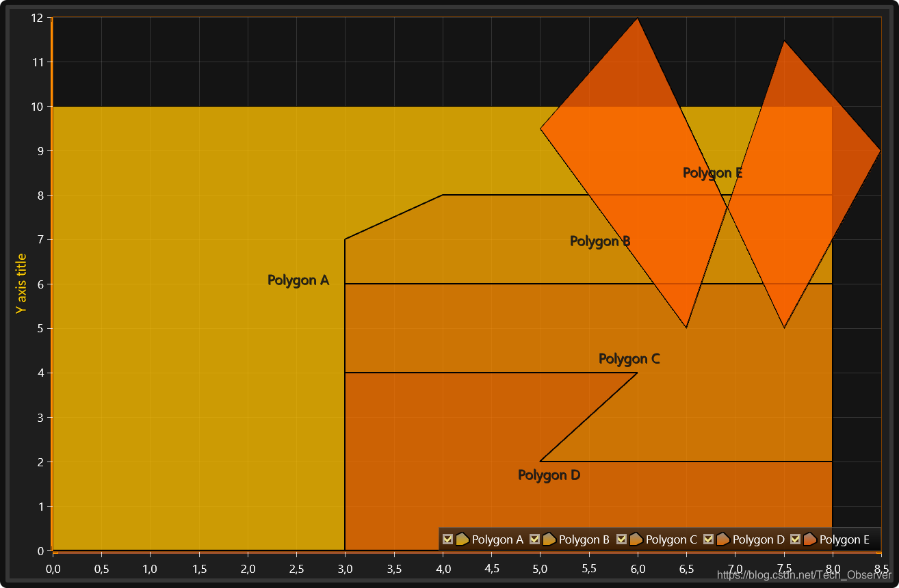
Task: Toggle the Polygon C legend checkbox
Action: pos(622,539)
